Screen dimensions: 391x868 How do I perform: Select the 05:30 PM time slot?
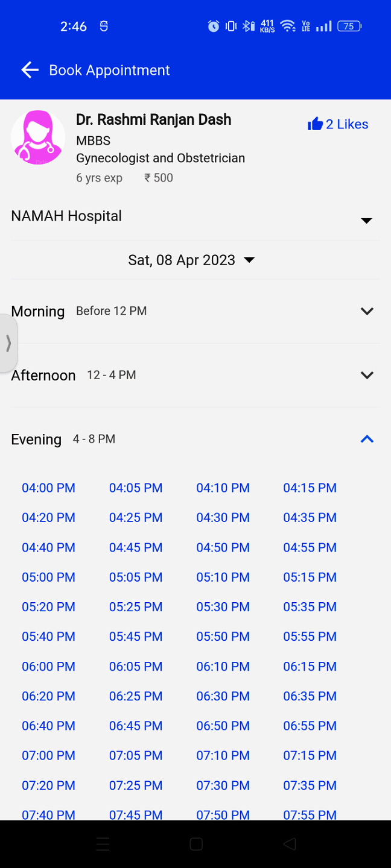coord(223,607)
